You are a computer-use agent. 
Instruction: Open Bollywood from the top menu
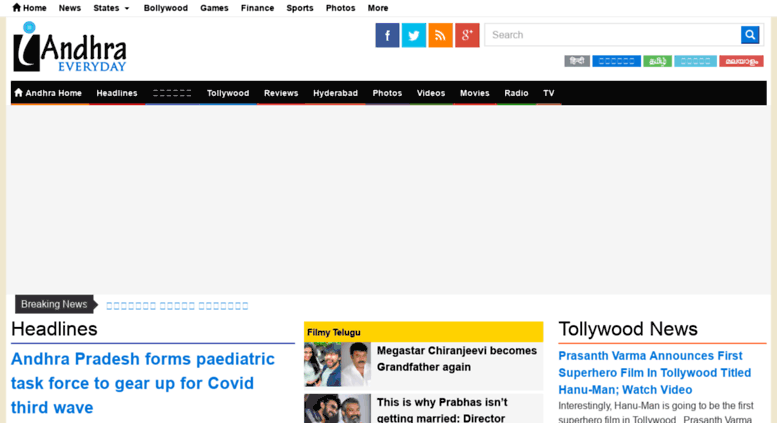click(x=165, y=8)
